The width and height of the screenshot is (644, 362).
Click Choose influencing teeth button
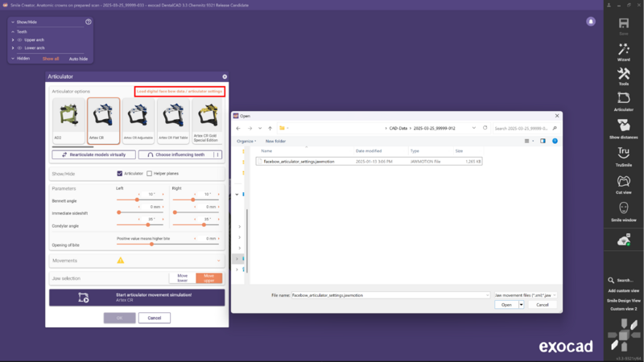176,154
